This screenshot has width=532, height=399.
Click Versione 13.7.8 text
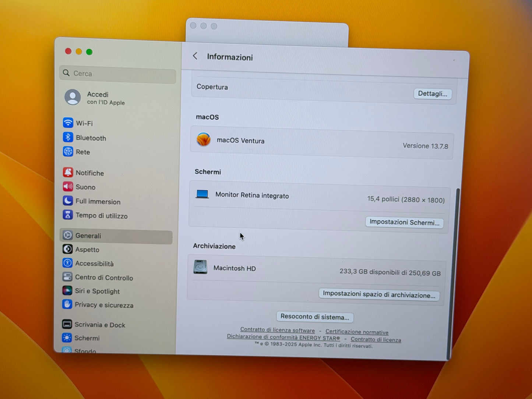tap(425, 146)
